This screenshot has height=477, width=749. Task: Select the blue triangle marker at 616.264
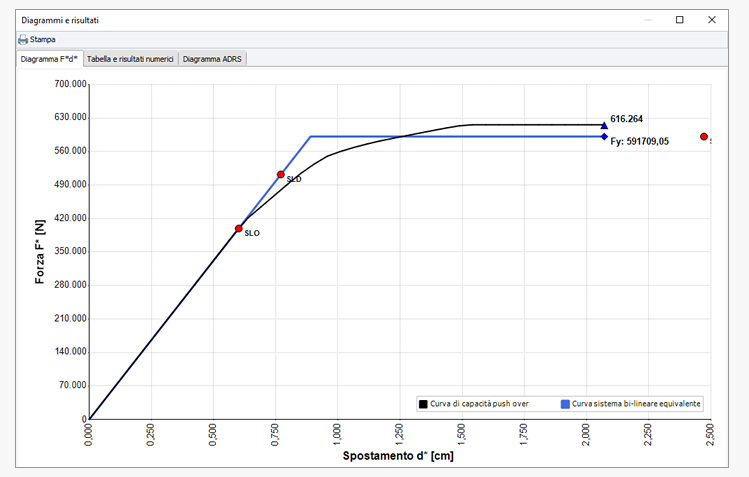tap(604, 125)
